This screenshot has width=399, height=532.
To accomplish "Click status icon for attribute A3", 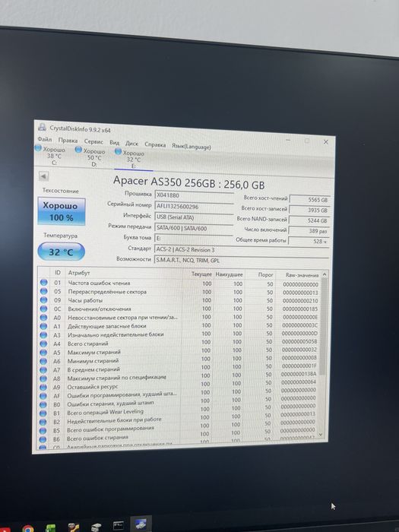I will pyautogui.click(x=43, y=335).
